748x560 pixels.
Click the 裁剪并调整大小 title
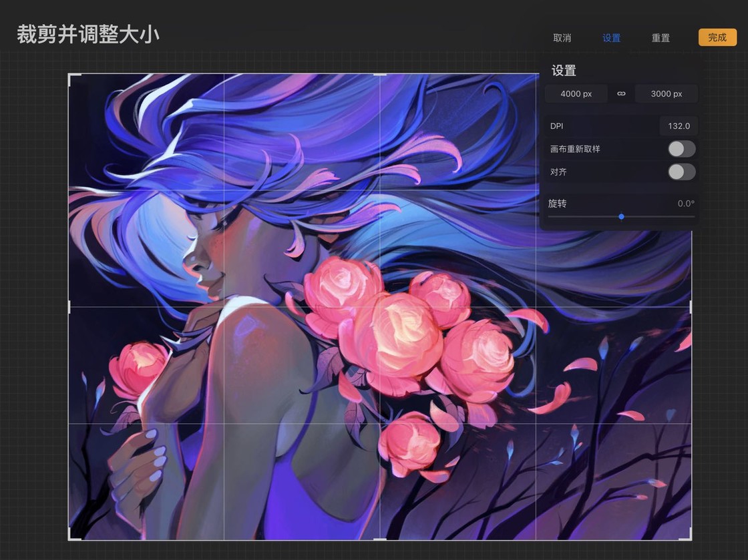[88, 34]
